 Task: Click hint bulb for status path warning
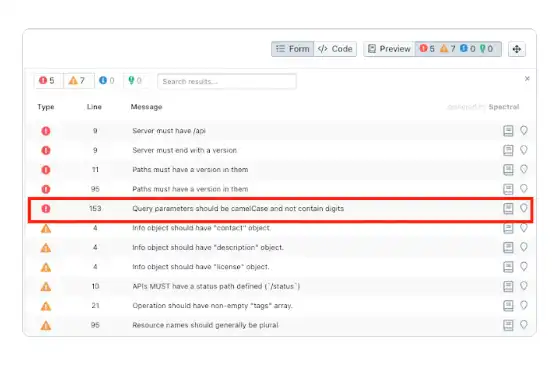coord(524,286)
